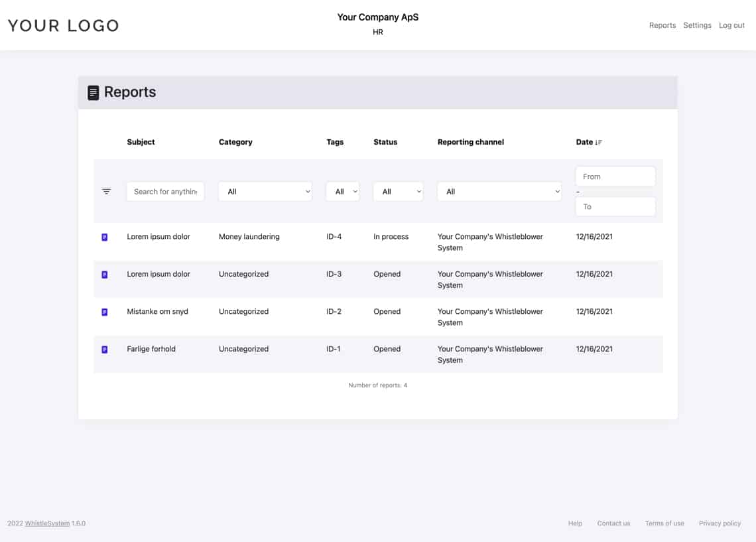Screen dimensions: 756x542
Task: Open the Lorem ipsum dolor report ID-3
Action: (x=158, y=274)
